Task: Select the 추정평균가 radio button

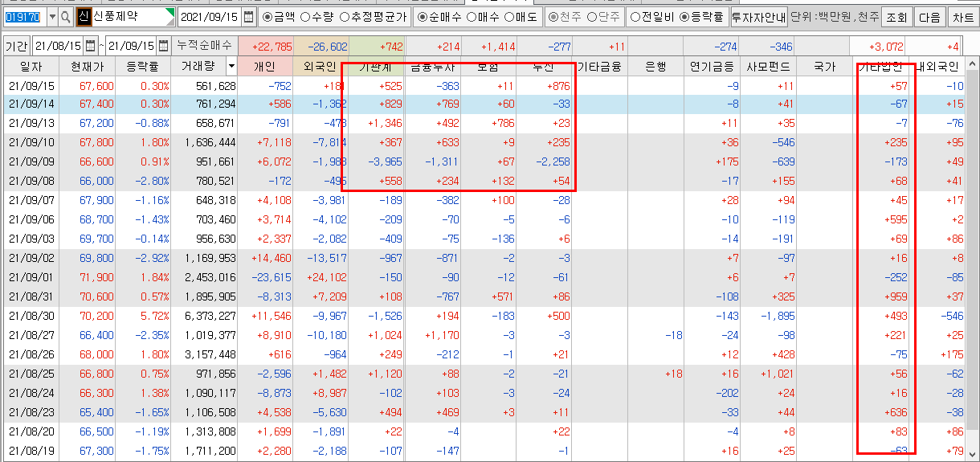Action: coord(344,16)
